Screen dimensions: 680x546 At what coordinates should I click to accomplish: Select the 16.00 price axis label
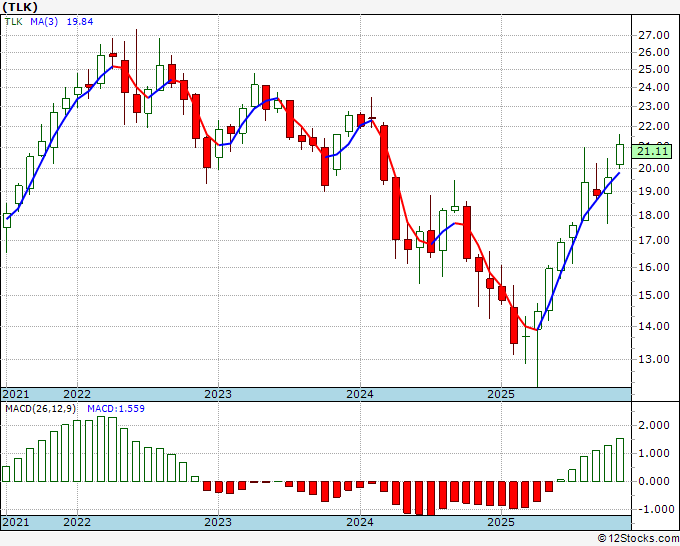[654, 267]
